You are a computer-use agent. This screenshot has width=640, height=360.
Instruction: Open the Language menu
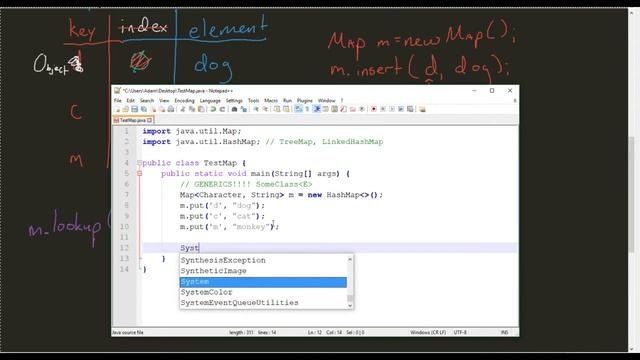click(210, 100)
